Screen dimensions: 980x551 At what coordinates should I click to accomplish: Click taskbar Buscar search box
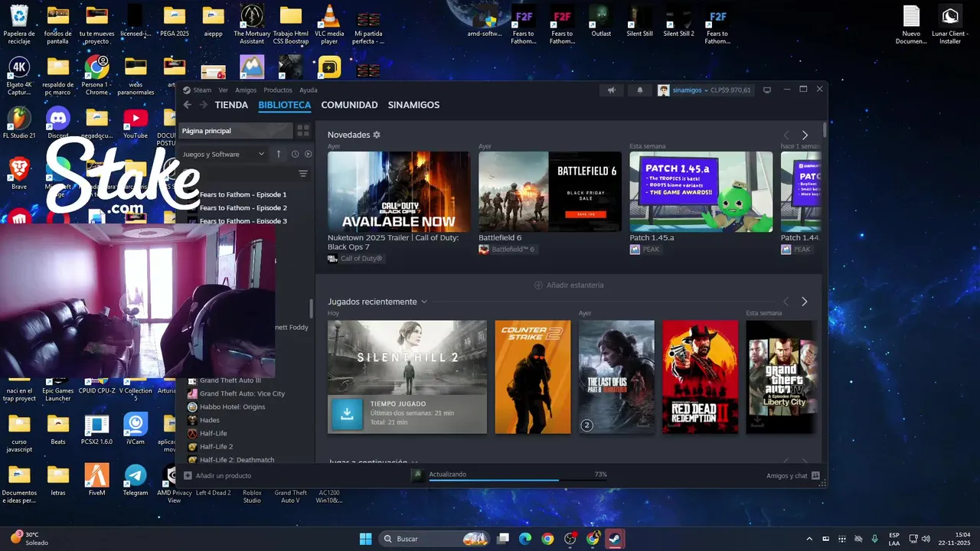(x=434, y=539)
